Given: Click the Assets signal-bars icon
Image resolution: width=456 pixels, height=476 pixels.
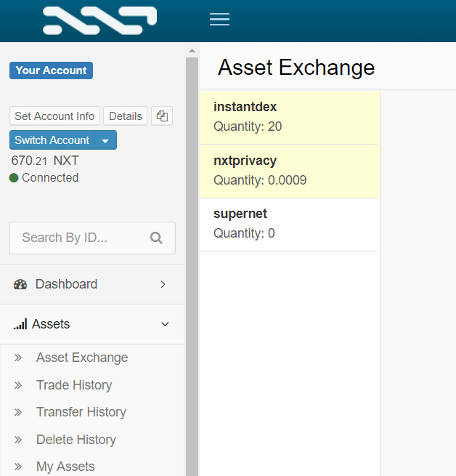Looking at the screenshot, I should coord(20,324).
